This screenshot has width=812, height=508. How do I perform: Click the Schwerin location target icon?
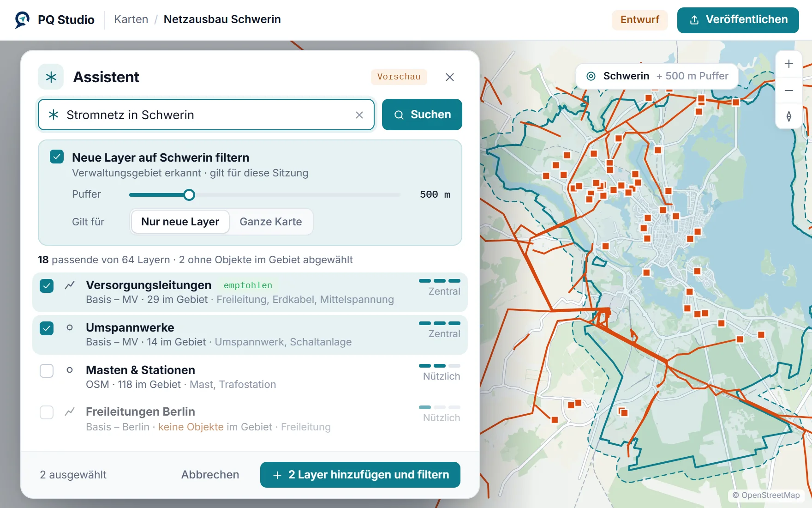(x=591, y=76)
